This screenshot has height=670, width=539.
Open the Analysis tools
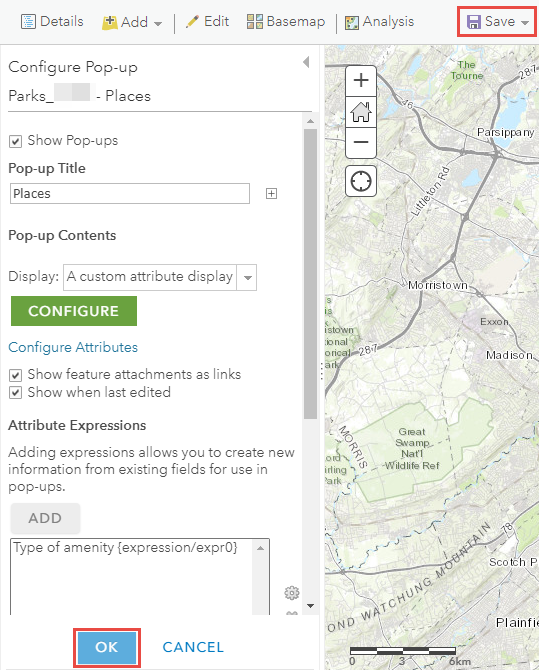tap(379, 22)
